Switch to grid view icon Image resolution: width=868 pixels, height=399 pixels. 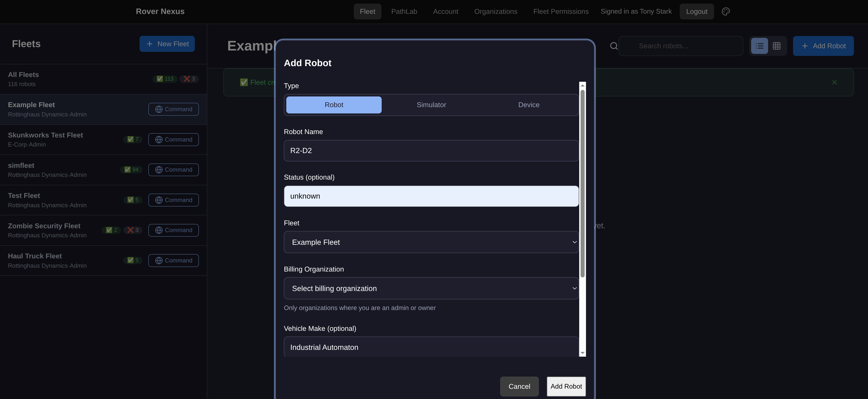coord(777,46)
